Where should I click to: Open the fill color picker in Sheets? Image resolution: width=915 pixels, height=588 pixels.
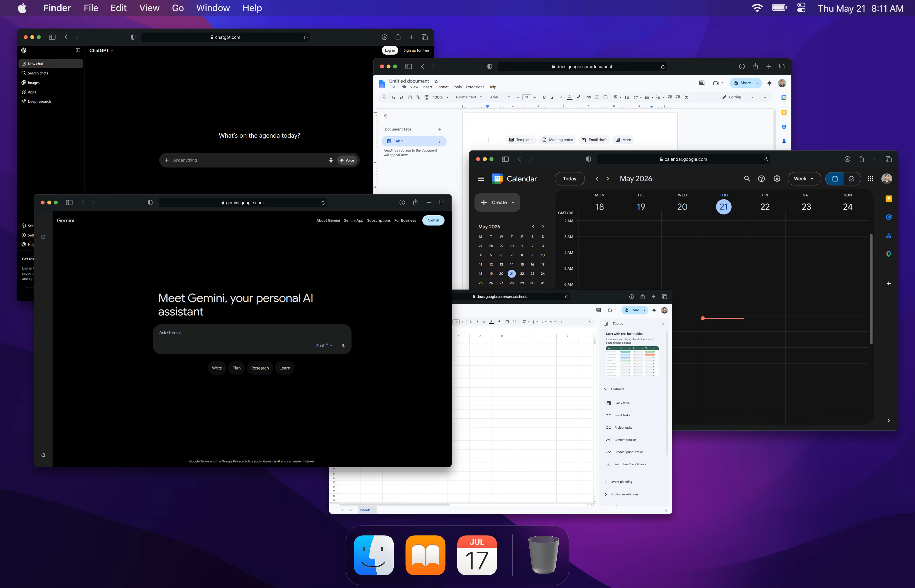tap(500, 322)
